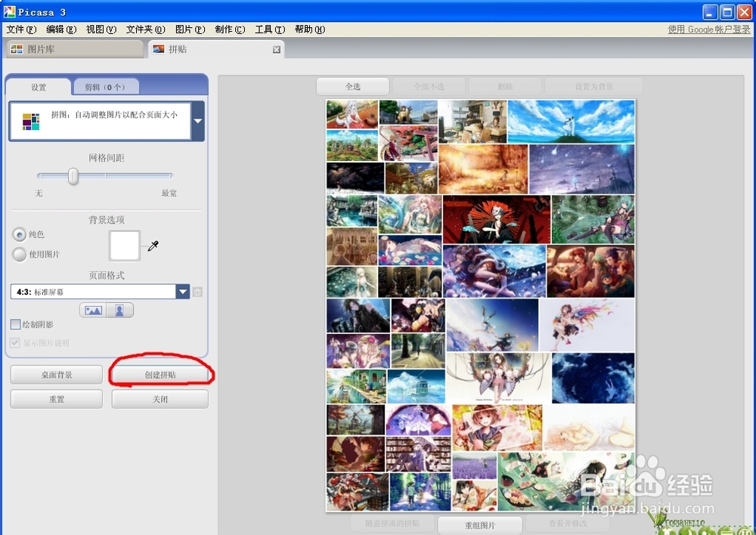
Task: Select the red spiky-haired character image
Action: 496,219
